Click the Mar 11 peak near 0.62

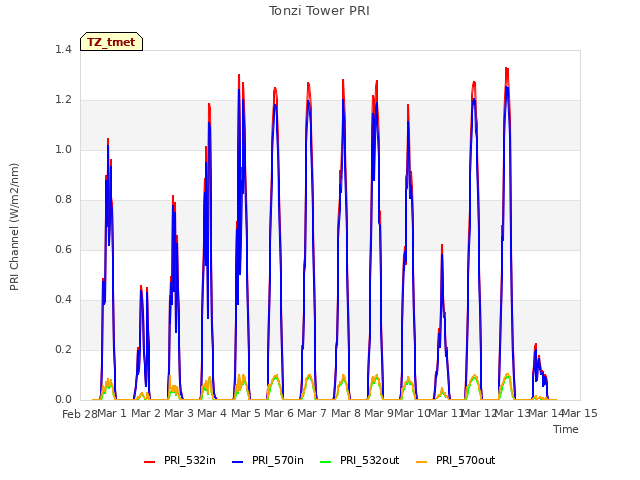tap(442, 246)
